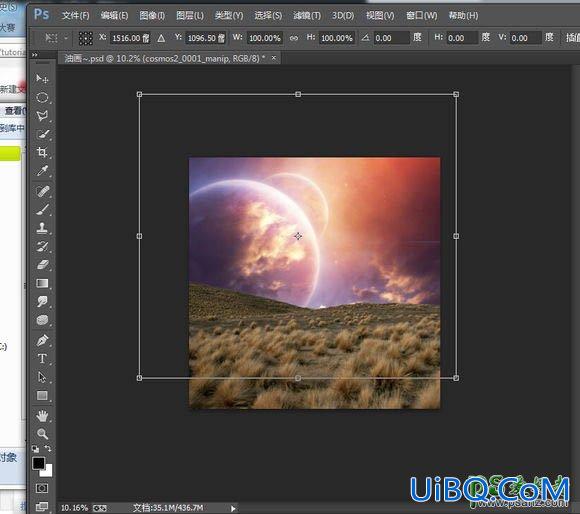This screenshot has height=514, width=580.
Task: Select the Hand tool
Action: (42, 416)
